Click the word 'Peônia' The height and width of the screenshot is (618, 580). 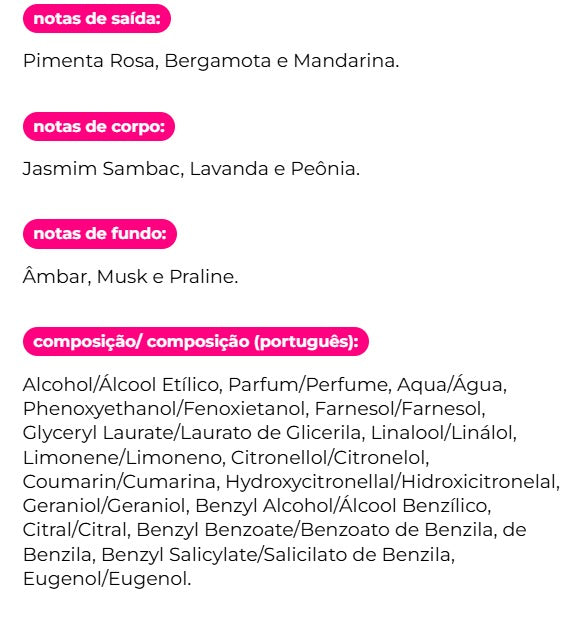pos(323,169)
